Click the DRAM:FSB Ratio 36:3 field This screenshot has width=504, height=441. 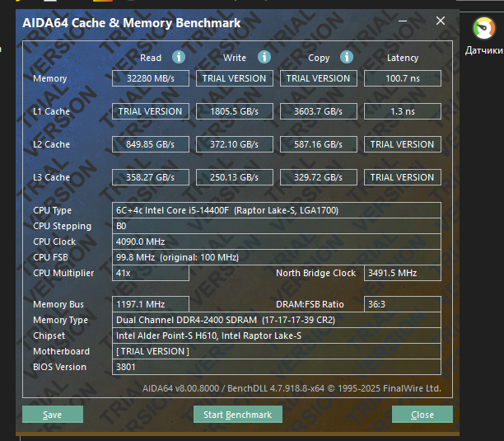[x=402, y=304]
